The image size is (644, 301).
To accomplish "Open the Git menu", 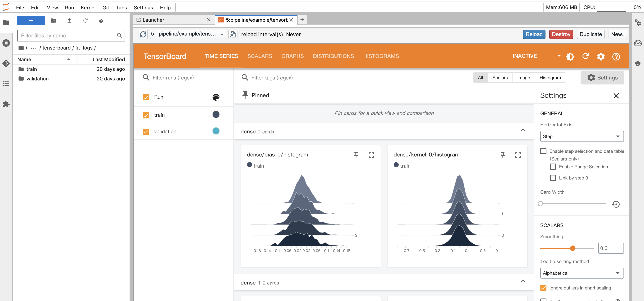I will (x=105, y=7).
